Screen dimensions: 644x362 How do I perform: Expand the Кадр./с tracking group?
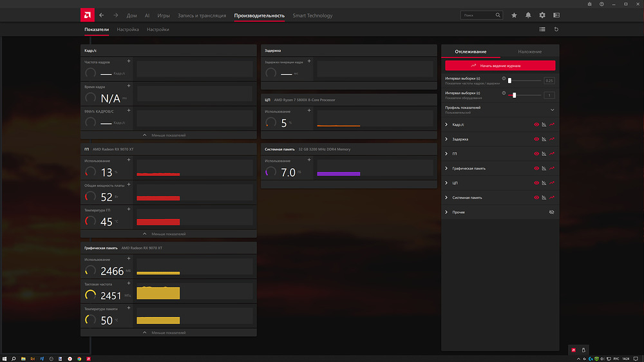[x=446, y=124]
